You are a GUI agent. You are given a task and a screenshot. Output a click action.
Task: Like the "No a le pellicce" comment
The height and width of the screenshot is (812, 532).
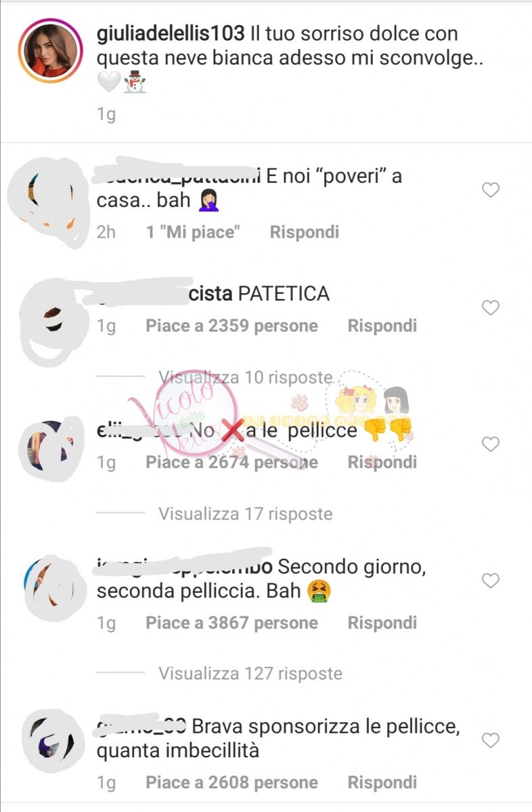tap(490, 445)
